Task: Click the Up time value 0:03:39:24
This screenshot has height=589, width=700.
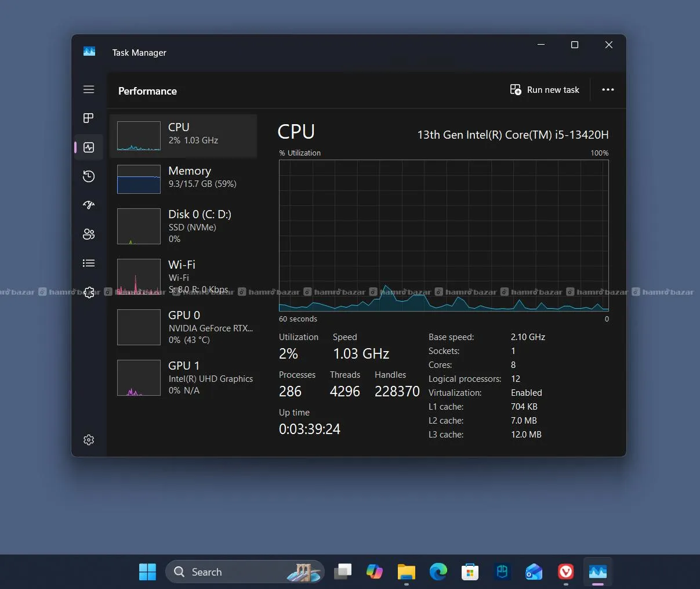Action: click(x=310, y=429)
